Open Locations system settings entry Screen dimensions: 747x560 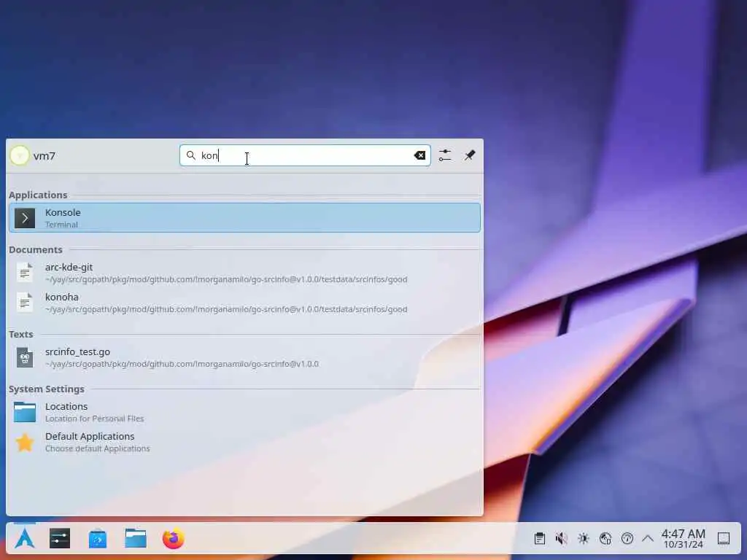(244, 413)
